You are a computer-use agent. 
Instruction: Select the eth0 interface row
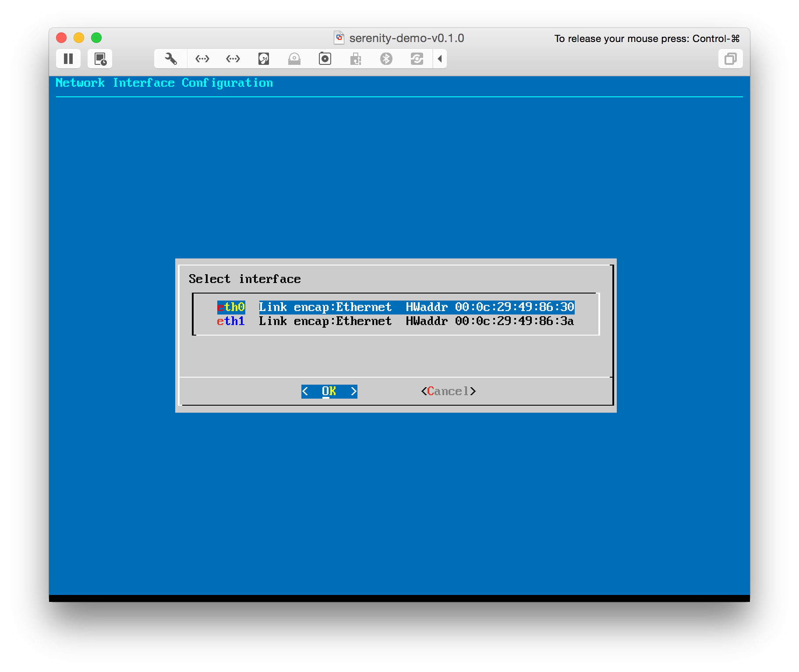coord(396,307)
